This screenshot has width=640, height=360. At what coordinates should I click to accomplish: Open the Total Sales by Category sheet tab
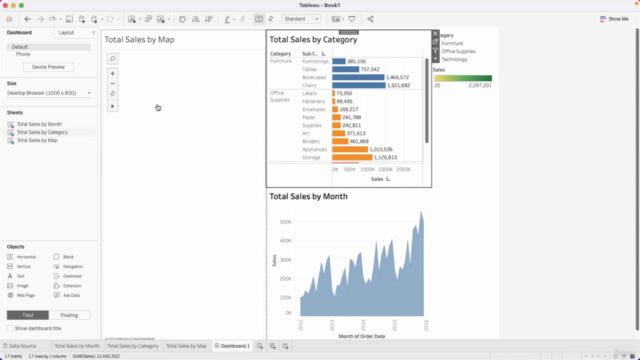[133, 346]
